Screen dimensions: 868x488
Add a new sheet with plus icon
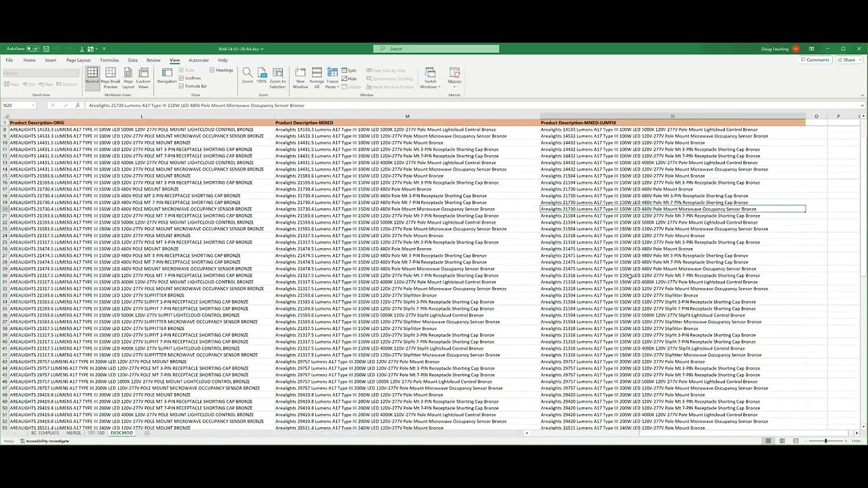pyautogui.click(x=146, y=433)
